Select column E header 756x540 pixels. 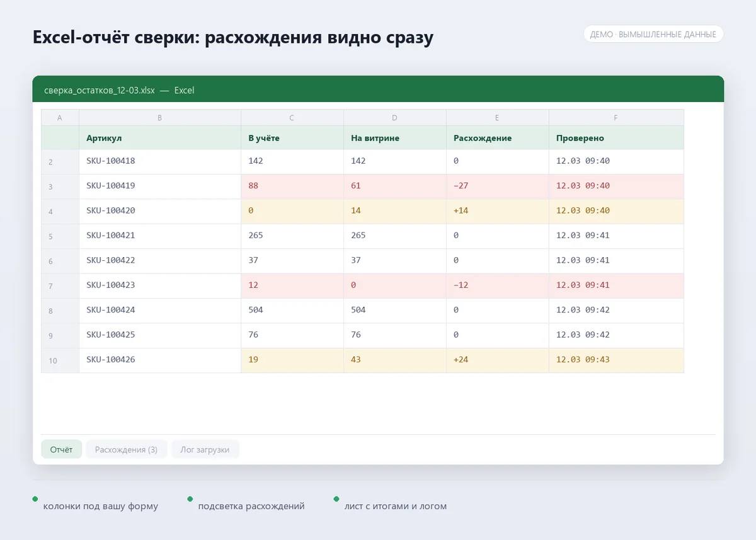(498, 118)
